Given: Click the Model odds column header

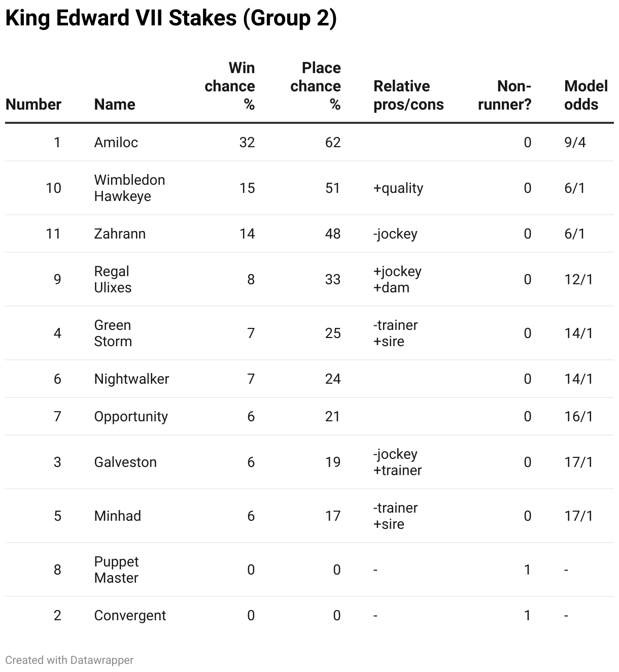Looking at the screenshot, I should pyautogui.click(x=586, y=95).
